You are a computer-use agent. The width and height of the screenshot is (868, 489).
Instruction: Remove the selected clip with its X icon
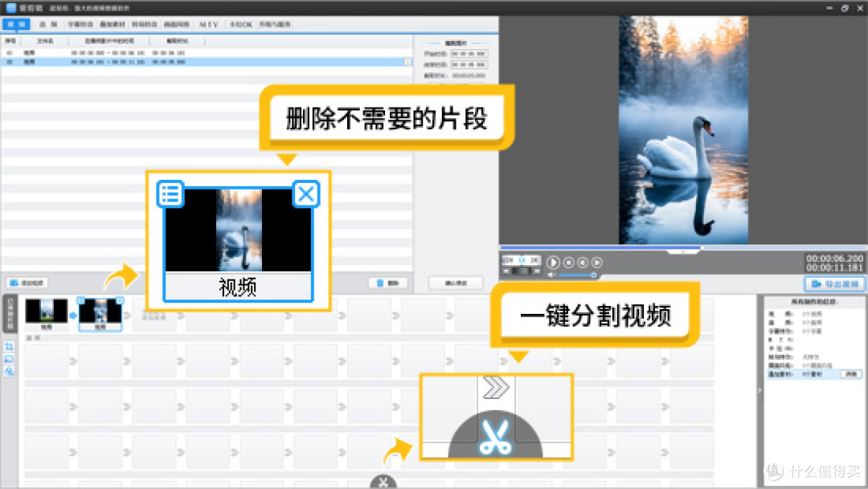tap(120, 300)
